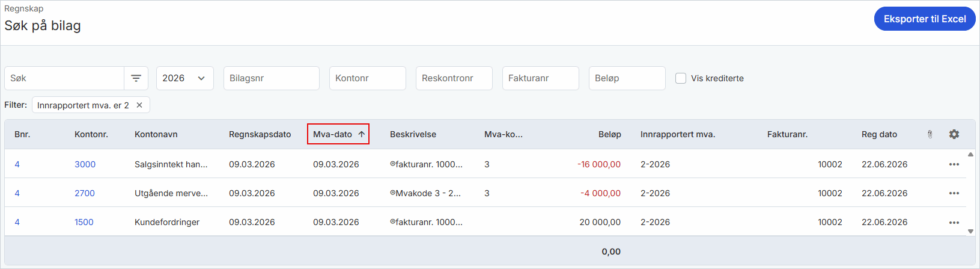Open table column settings gear

pyautogui.click(x=954, y=134)
